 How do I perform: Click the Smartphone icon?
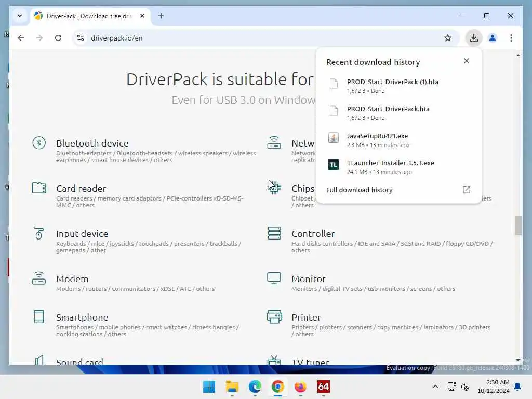coord(39,316)
